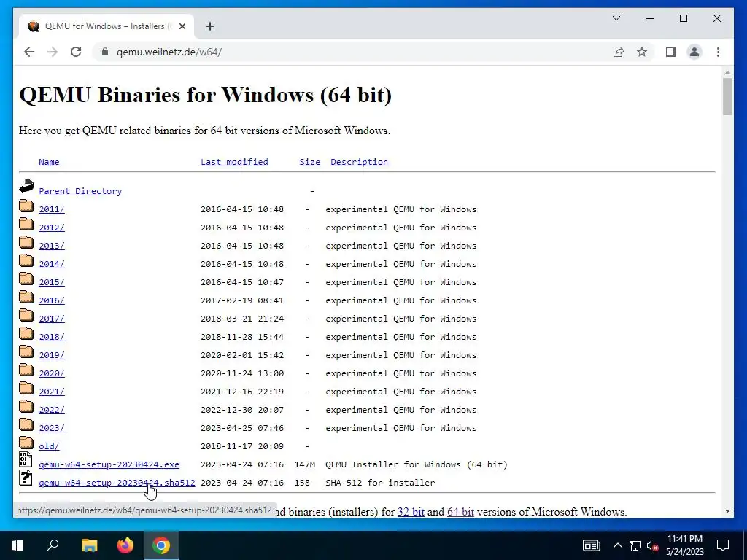
Task: Click the folder icon beside old/
Action: point(26,443)
